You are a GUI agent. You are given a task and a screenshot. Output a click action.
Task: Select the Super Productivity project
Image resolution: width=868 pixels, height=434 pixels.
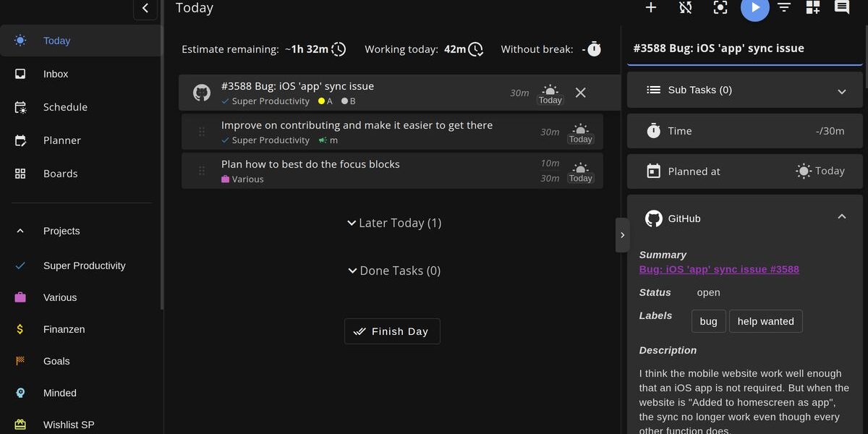point(80,265)
